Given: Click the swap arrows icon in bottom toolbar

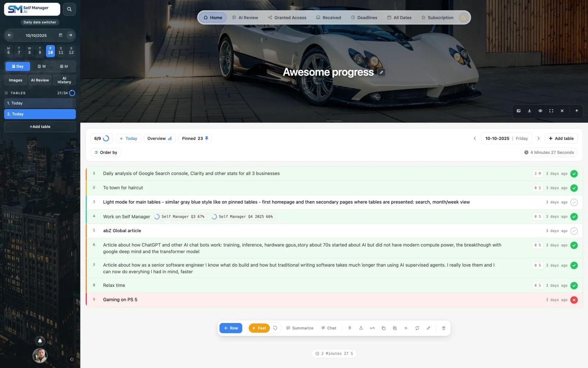Looking at the screenshot, I should click(406, 328).
